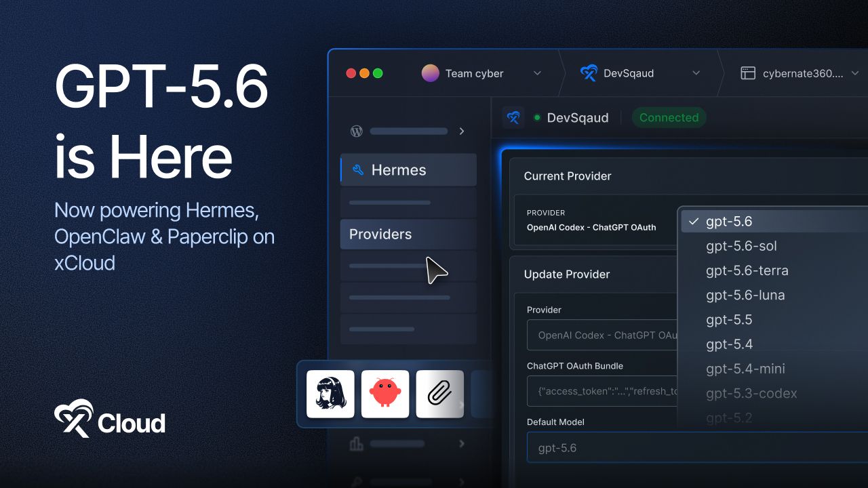The image size is (868, 488).
Task: Click the green status dot beside DevSqaud
Action: [x=537, y=117]
